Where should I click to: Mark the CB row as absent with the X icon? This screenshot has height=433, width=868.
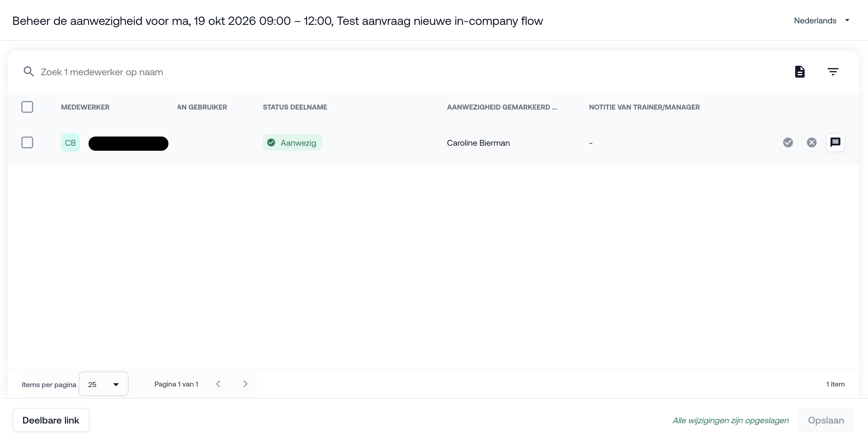pyautogui.click(x=811, y=143)
